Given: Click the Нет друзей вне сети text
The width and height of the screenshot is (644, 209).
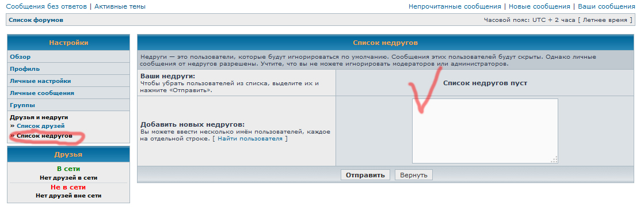Looking at the screenshot, I should click(x=68, y=195).
